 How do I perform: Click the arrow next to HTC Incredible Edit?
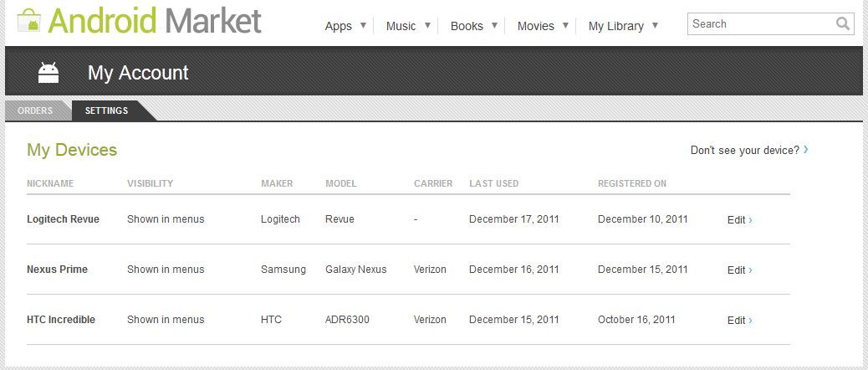click(x=750, y=320)
